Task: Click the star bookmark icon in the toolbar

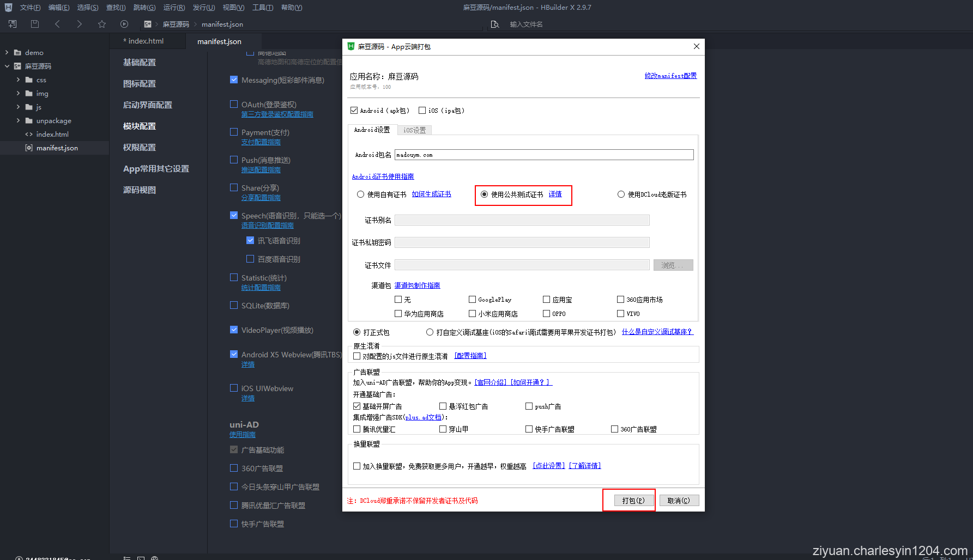Action: tap(102, 24)
